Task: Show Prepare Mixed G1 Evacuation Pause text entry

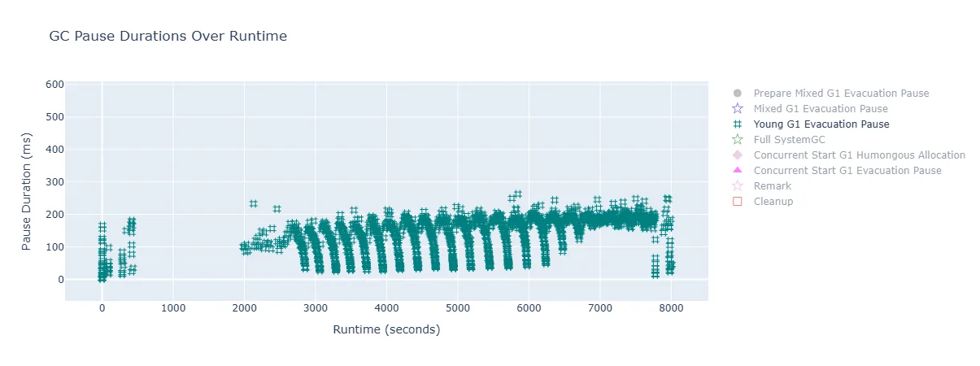Action: click(x=841, y=94)
